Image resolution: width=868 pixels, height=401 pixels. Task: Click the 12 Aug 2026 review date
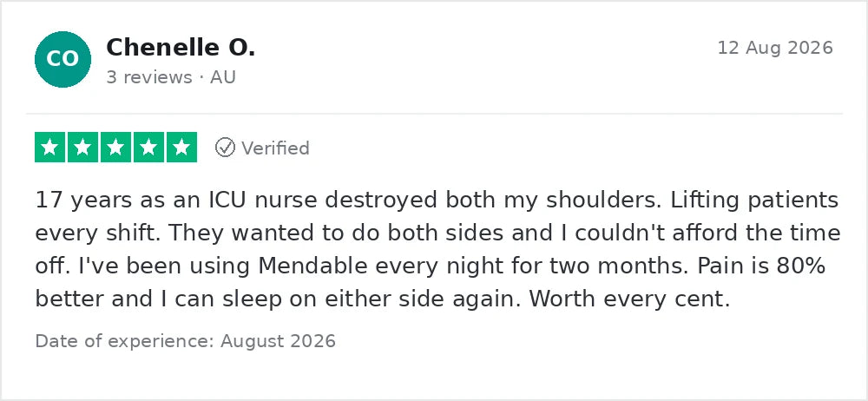coord(775,49)
